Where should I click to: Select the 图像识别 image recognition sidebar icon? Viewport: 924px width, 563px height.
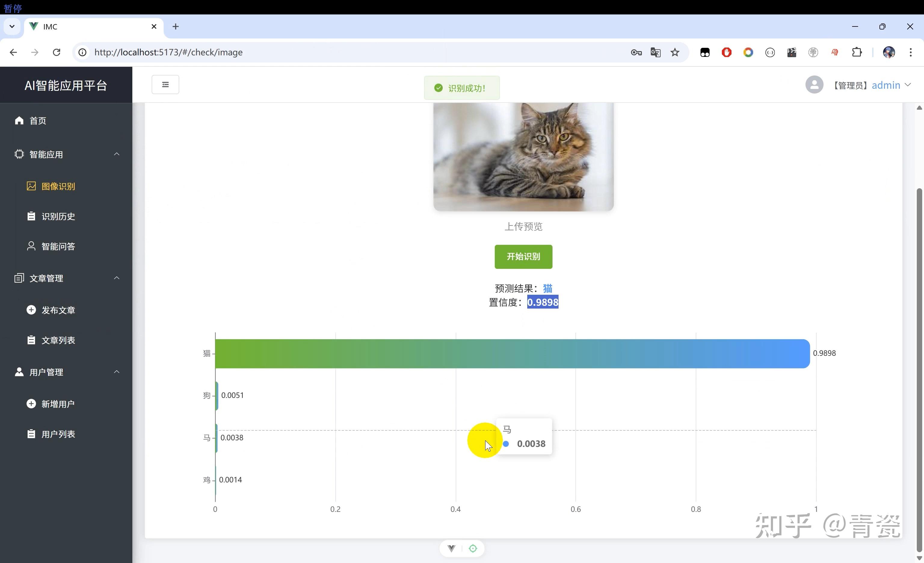31,186
